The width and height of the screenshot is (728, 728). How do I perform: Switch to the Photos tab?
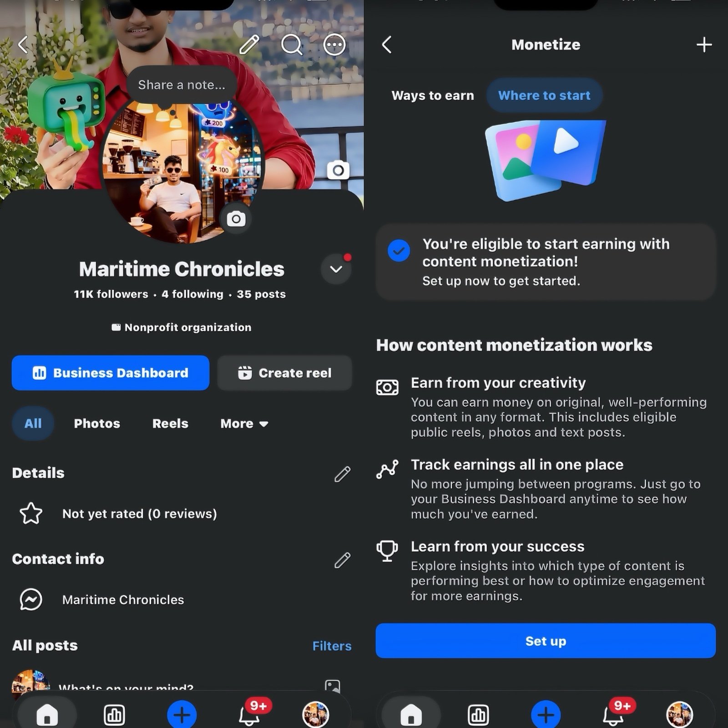[97, 424]
